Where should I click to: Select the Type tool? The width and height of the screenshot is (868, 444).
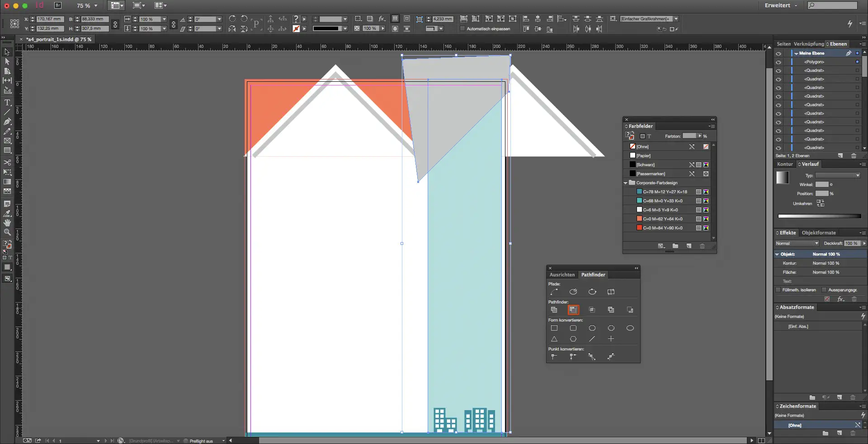point(7,103)
